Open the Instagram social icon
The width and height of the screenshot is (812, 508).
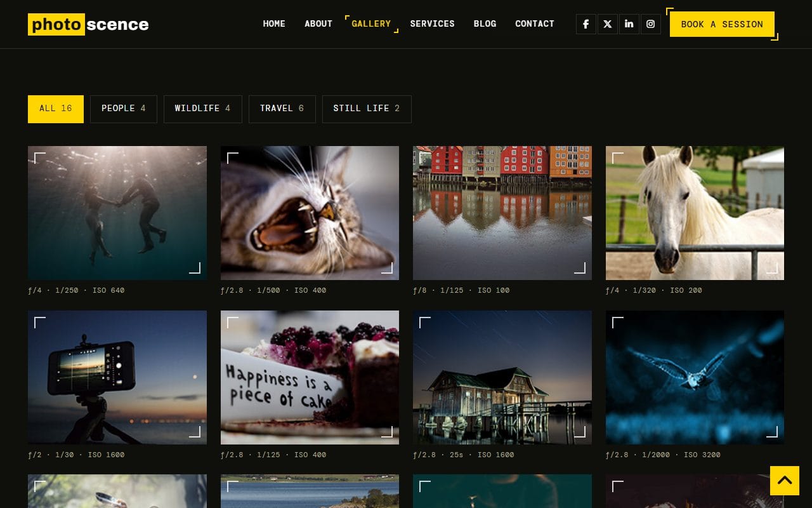click(x=651, y=24)
